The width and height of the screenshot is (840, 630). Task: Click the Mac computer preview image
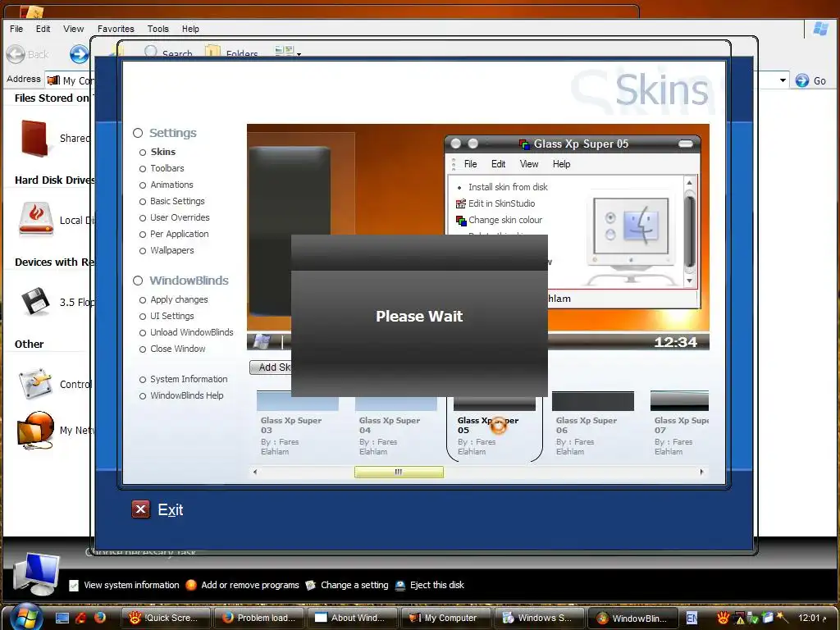pyautogui.click(x=631, y=239)
